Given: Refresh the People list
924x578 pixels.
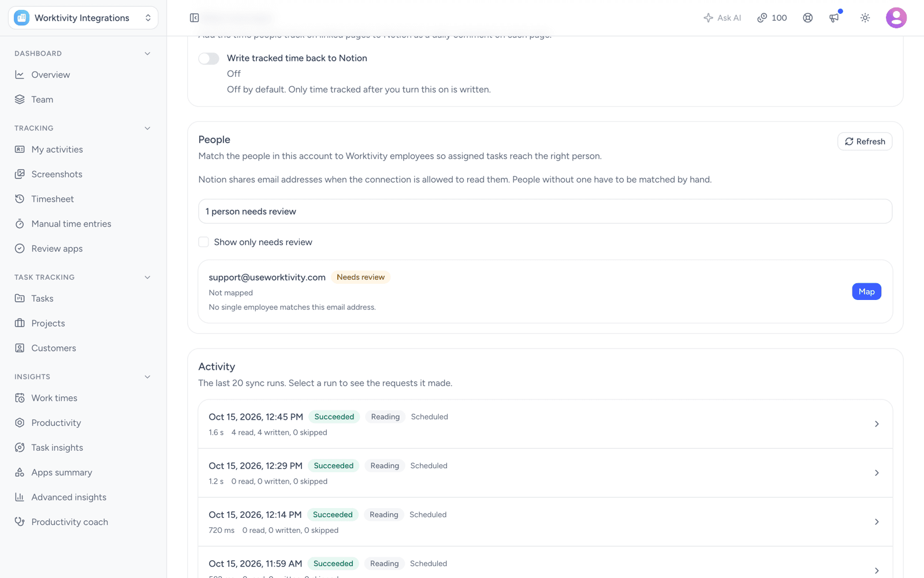Looking at the screenshot, I should pos(865,142).
